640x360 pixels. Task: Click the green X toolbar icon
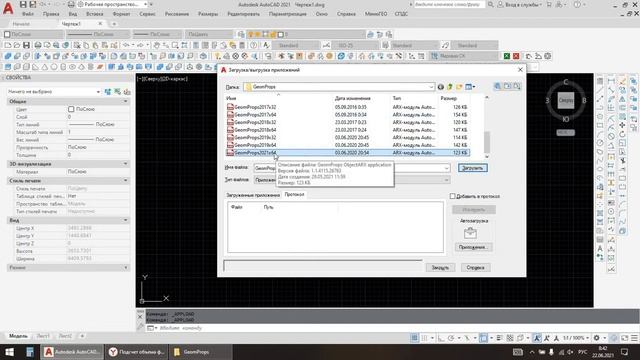[507, 56]
